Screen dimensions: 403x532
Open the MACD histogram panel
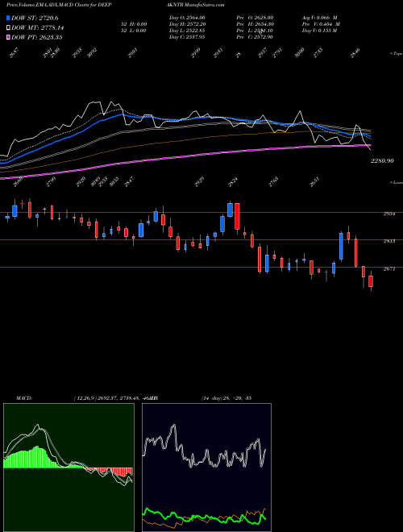click(69, 468)
